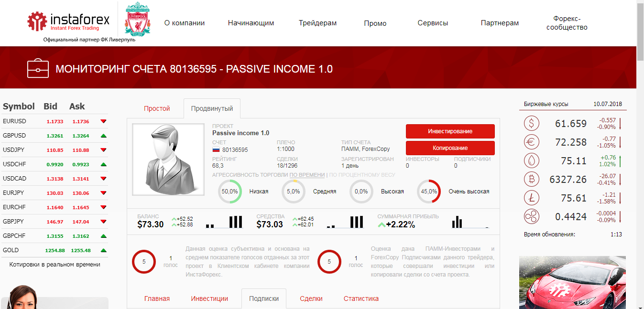Viewport: 644px width, 309px height.
Task: Click the total profit bar chart
Action: pyautogui.click(x=470, y=222)
